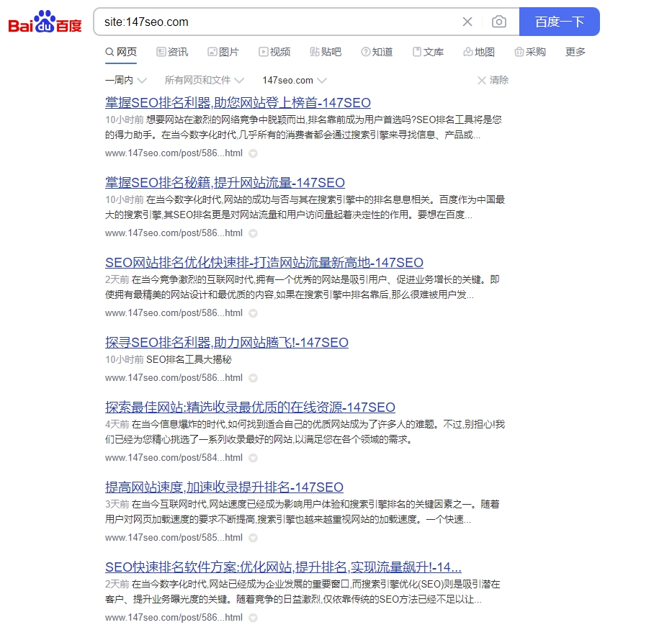This screenshot has width=672, height=630.
Task: Expand the 147seo.com site filter dropdown
Action: pos(295,80)
